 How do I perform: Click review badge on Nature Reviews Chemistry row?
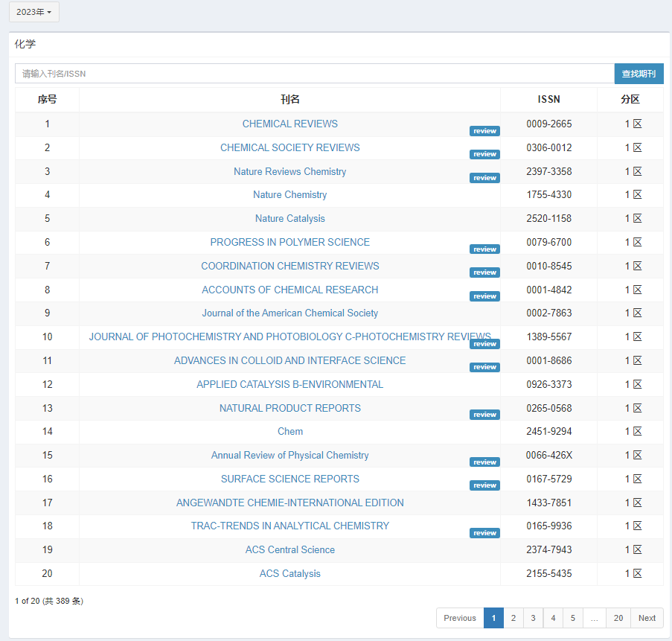(x=484, y=179)
